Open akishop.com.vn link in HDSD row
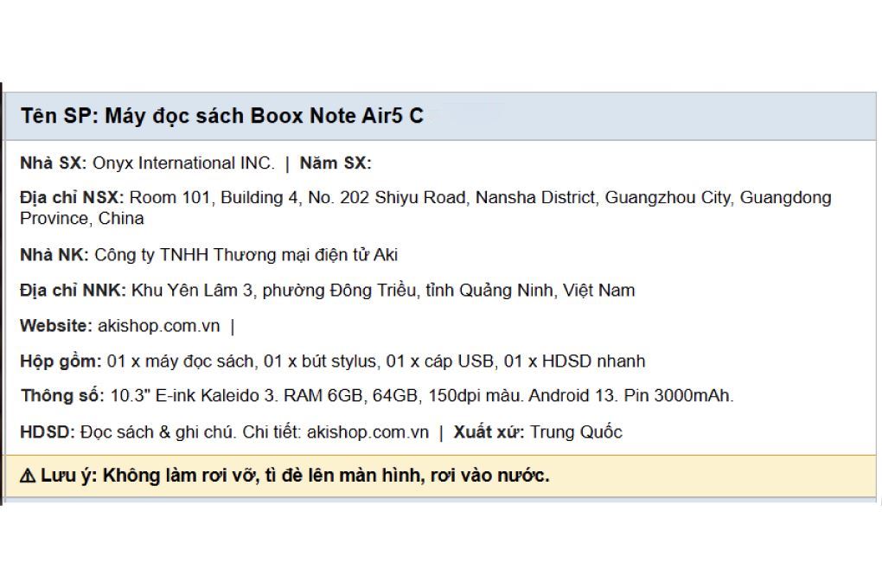Viewport: 882px width, 588px height. pos(367,432)
